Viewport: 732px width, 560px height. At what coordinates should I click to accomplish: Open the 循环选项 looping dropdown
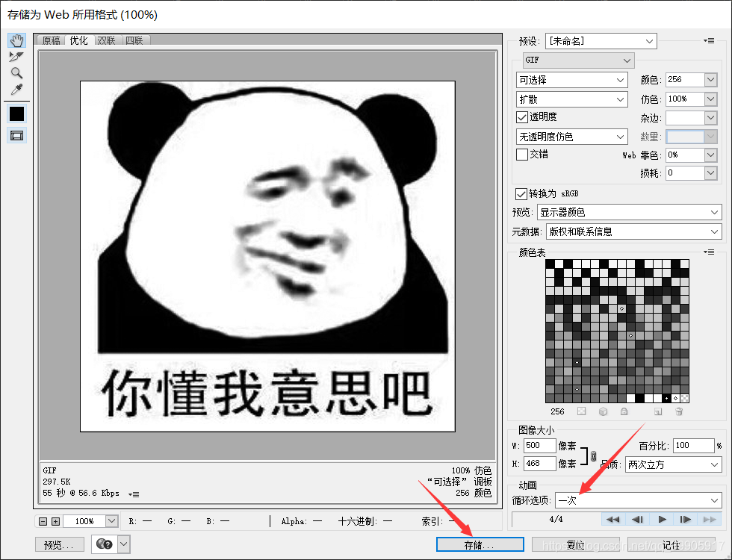pyautogui.click(x=638, y=501)
